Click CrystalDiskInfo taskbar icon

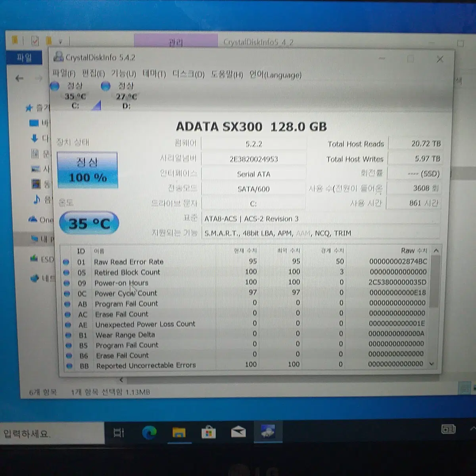pos(268,432)
